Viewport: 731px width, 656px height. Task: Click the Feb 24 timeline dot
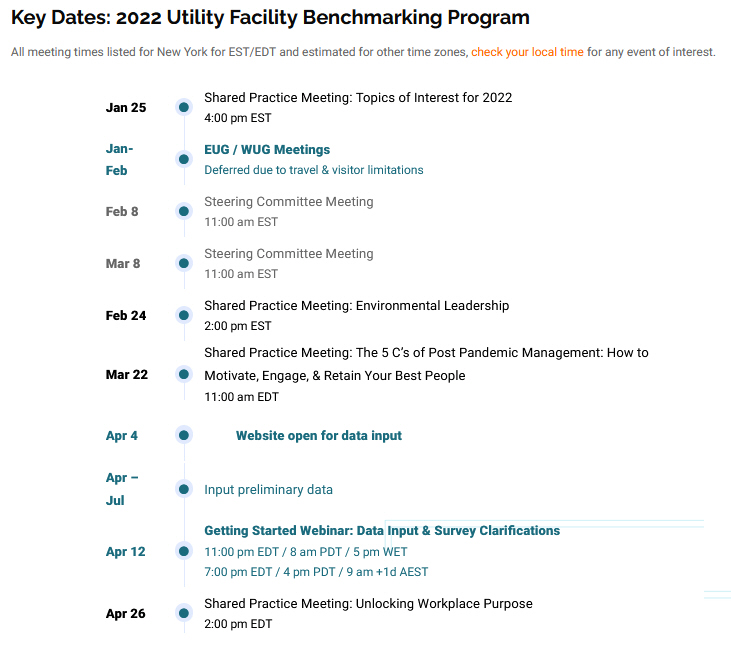pos(184,315)
